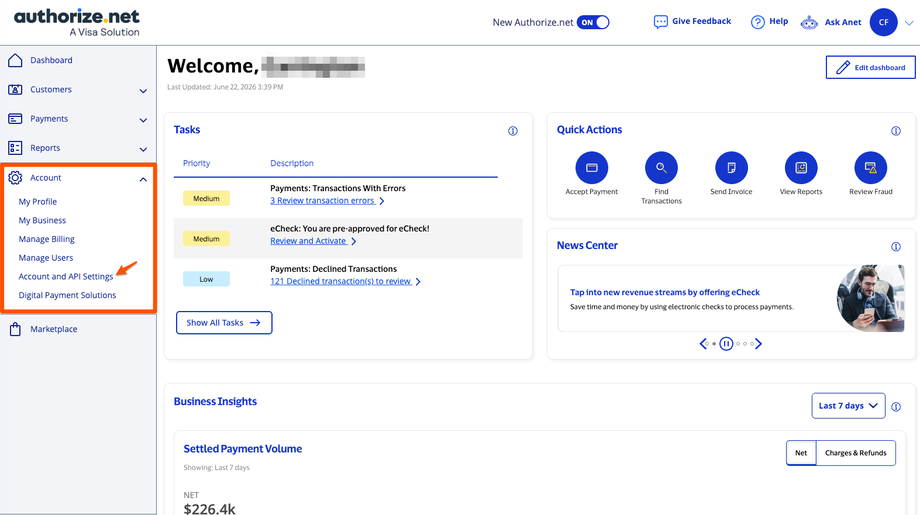Viewport: 920px width, 515px height.
Task: Open Account and API Settings
Action: pos(66,276)
